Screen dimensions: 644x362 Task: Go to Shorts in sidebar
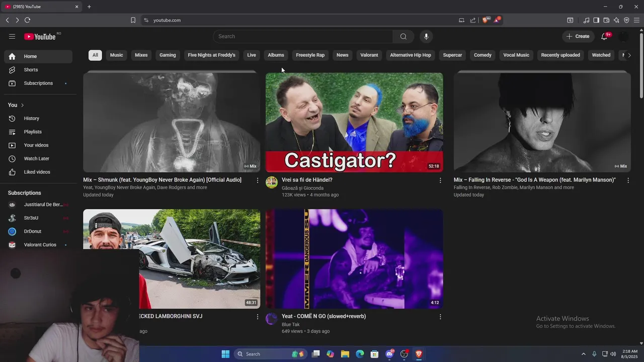click(38, 70)
